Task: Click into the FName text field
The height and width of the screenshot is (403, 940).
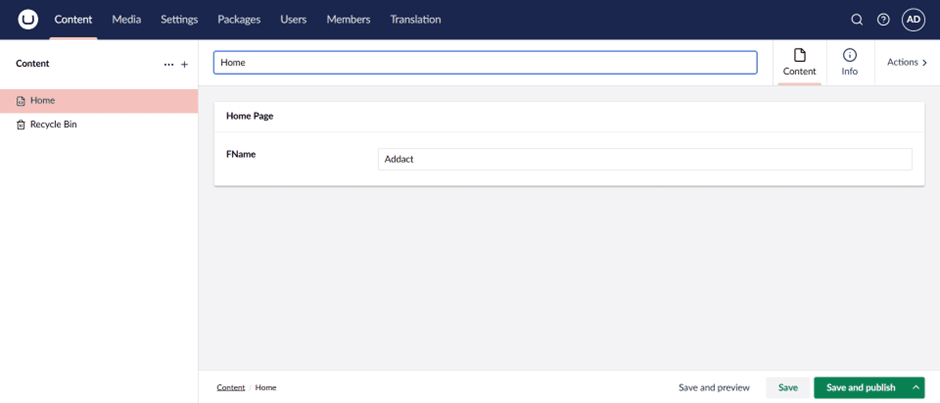Action: pyautogui.click(x=644, y=159)
